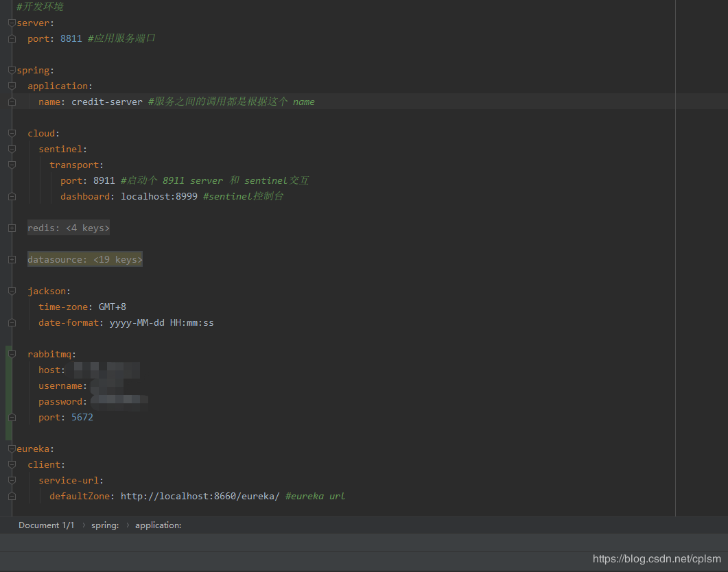Collapse the server section in the gutter

click(11, 23)
